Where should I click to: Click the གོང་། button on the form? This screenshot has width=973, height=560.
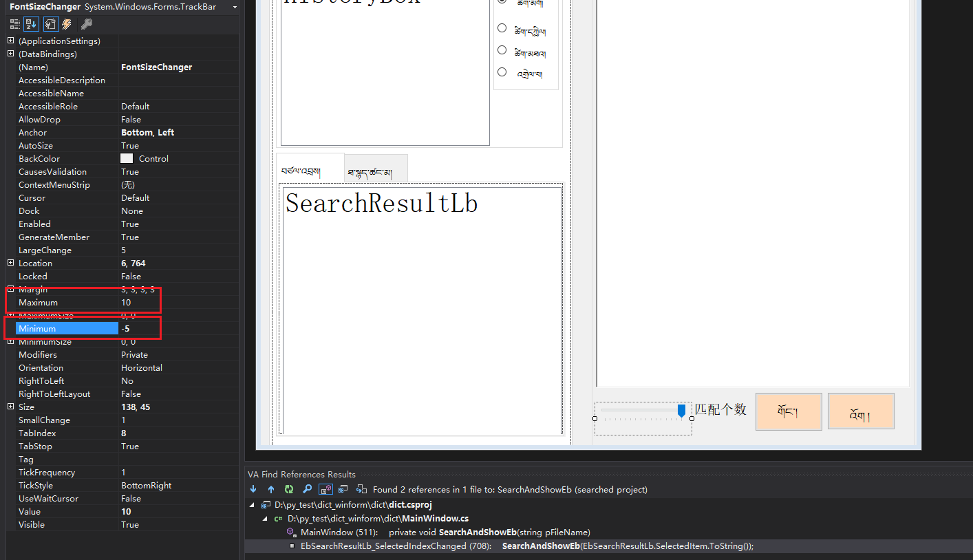click(x=789, y=411)
